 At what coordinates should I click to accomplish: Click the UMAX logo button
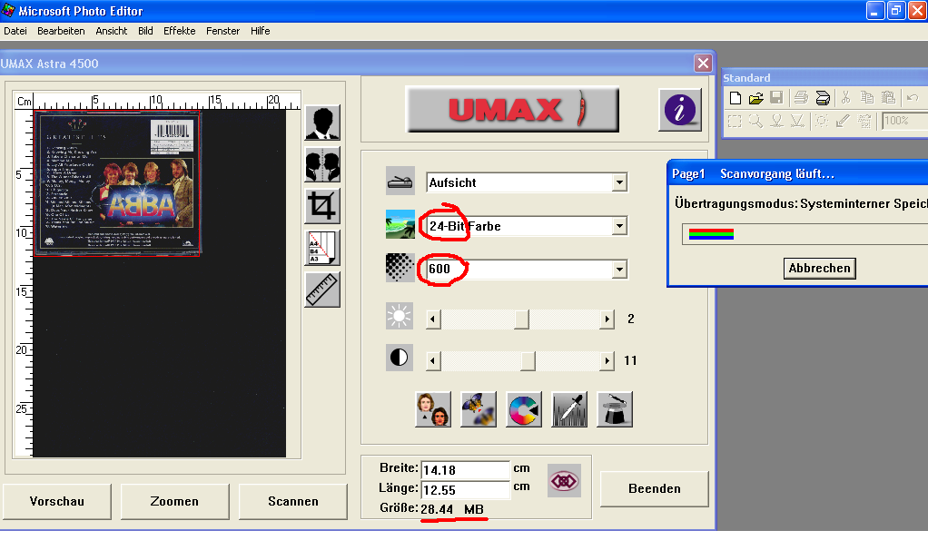(512, 110)
